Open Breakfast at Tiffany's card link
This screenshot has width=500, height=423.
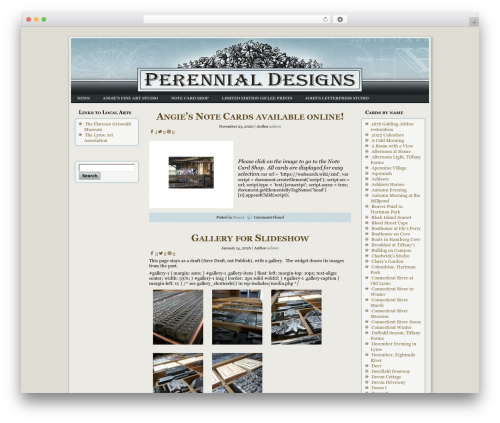pyautogui.click(x=393, y=245)
